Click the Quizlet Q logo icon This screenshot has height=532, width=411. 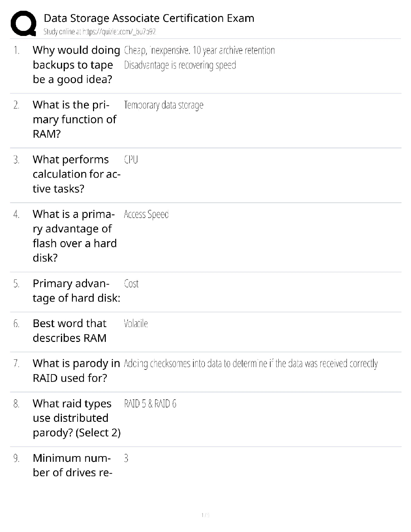[x=23, y=24]
